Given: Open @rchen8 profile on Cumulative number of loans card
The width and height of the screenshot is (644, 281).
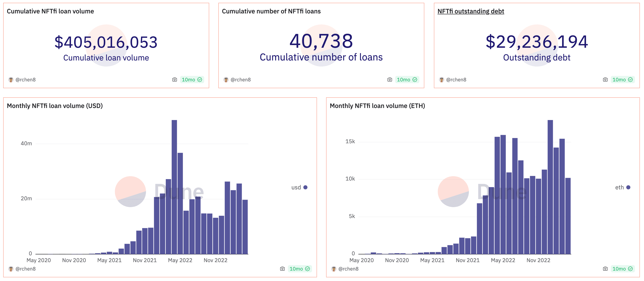Looking at the screenshot, I should (241, 80).
